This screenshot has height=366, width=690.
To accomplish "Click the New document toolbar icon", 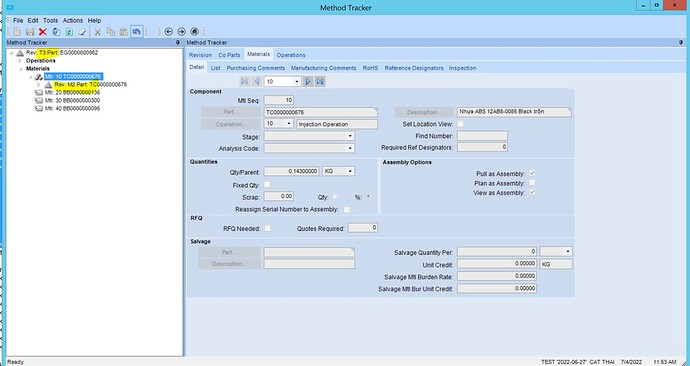I will pos(17,32).
